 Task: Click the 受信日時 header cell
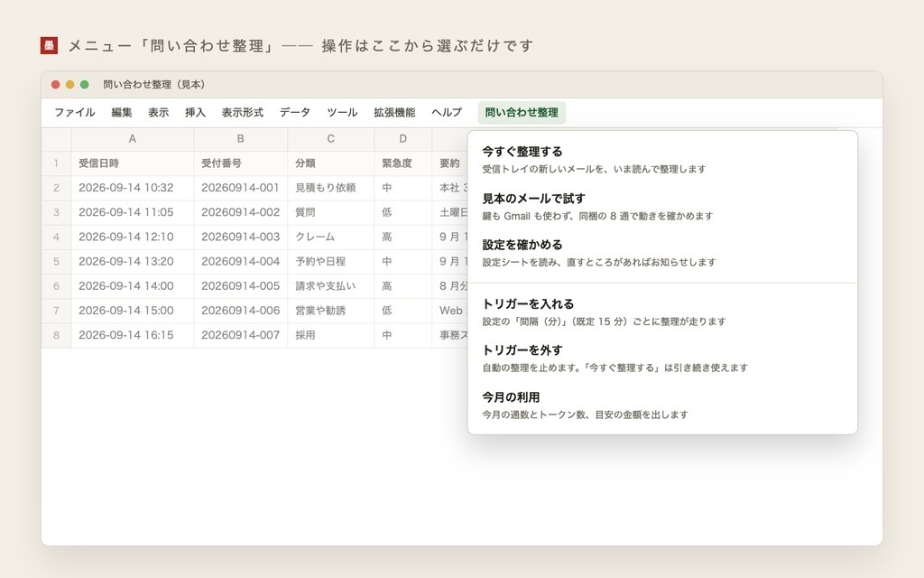[x=132, y=163]
